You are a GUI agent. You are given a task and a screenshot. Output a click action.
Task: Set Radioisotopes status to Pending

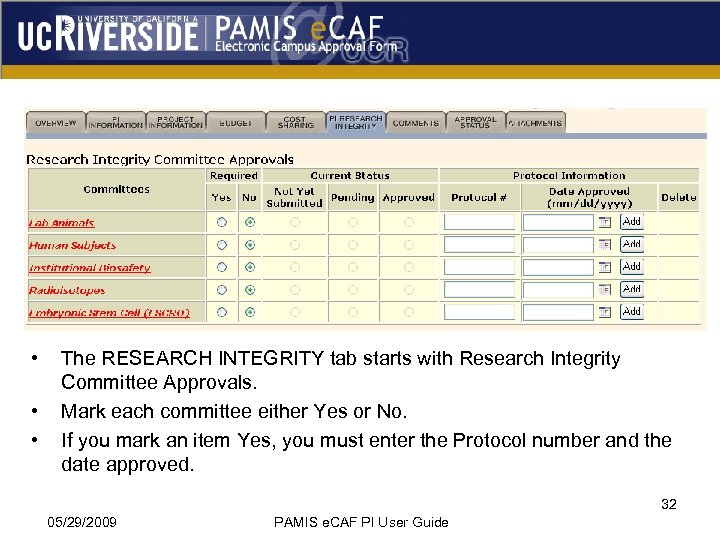pos(353,290)
